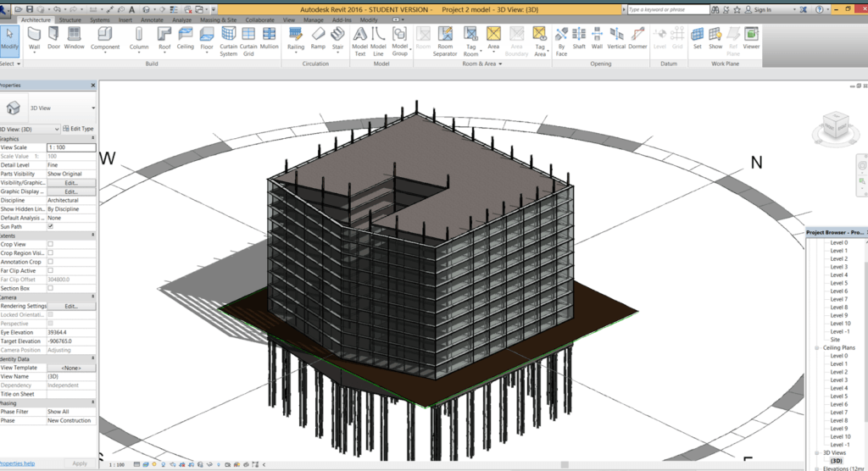Click the View Template <None> button
Viewport: 868px width, 471px height.
click(71, 368)
